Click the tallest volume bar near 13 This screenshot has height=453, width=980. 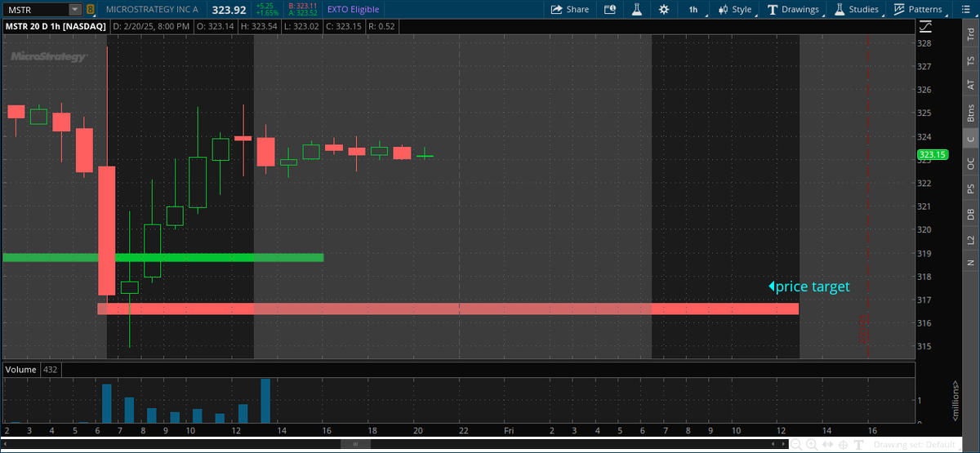click(265, 401)
